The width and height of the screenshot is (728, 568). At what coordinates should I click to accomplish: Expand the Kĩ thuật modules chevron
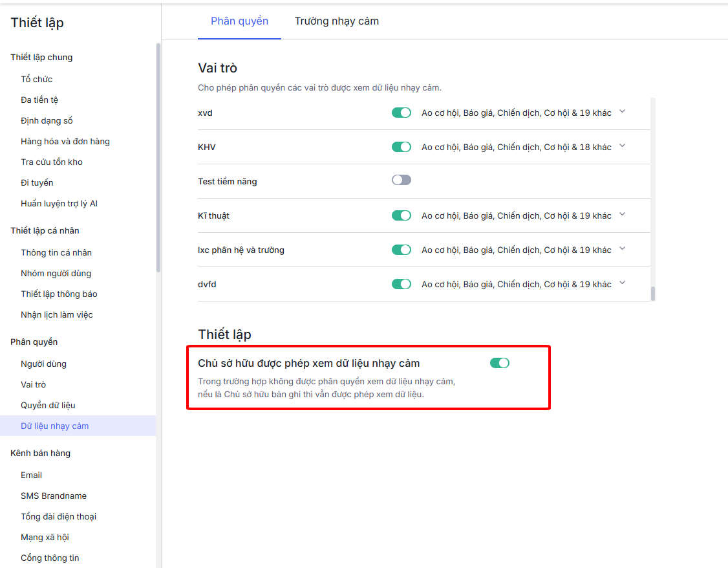(x=622, y=214)
